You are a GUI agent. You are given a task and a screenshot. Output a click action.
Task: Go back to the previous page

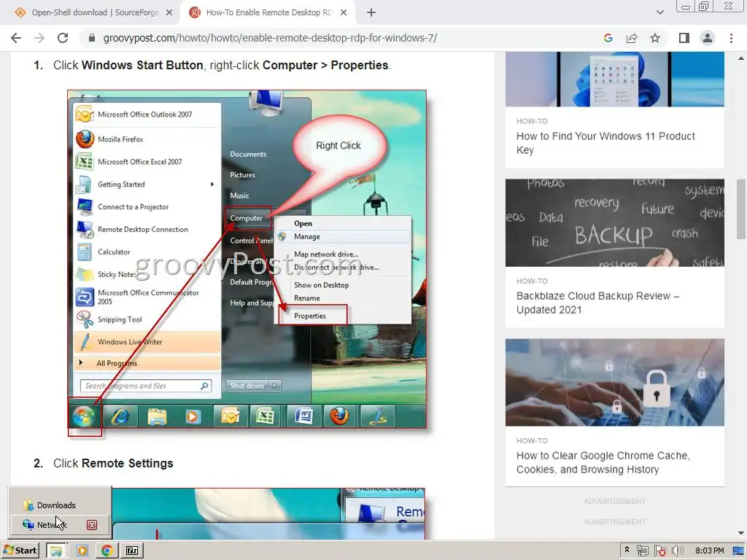pyautogui.click(x=16, y=38)
